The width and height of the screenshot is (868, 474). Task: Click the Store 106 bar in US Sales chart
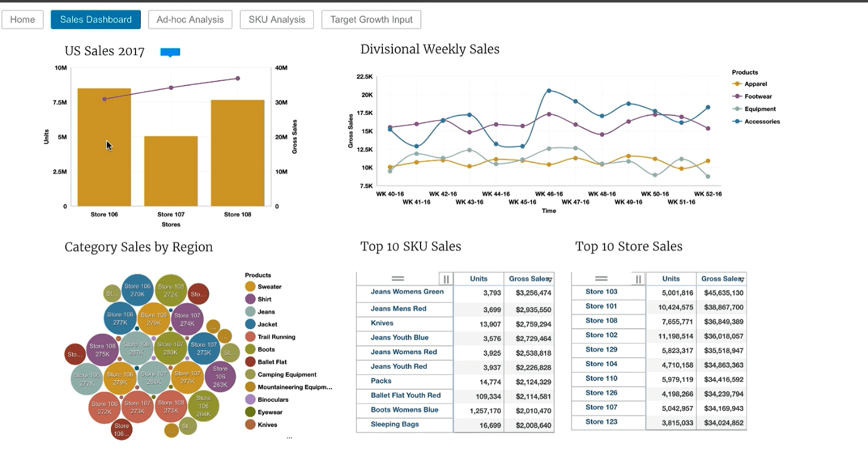click(104, 147)
